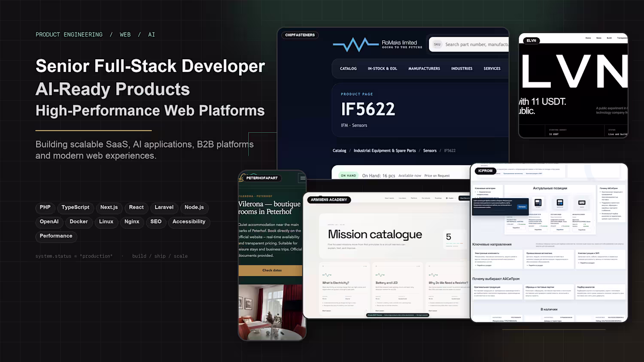Screen dimensions: 644x362
Task: Click the PRODUCT ENGINEERING breadcrumb text
Action: pyautogui.click(x=69, y=35)
